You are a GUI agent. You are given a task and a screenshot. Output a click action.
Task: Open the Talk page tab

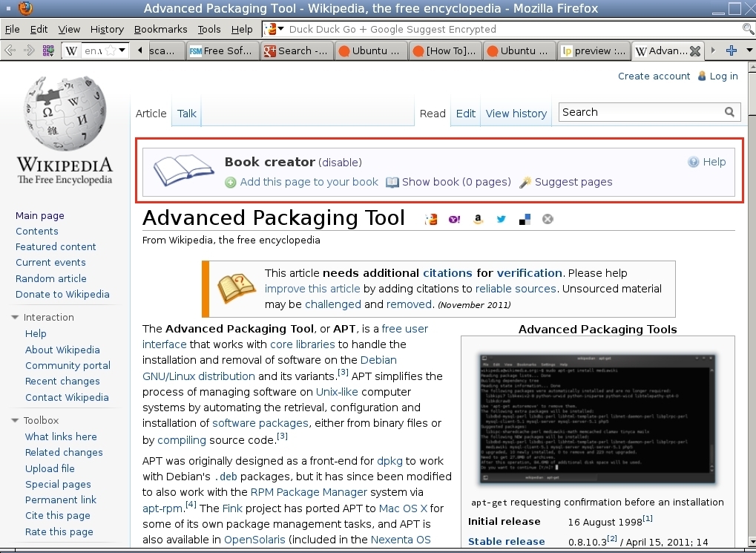[x=187, y=114]
